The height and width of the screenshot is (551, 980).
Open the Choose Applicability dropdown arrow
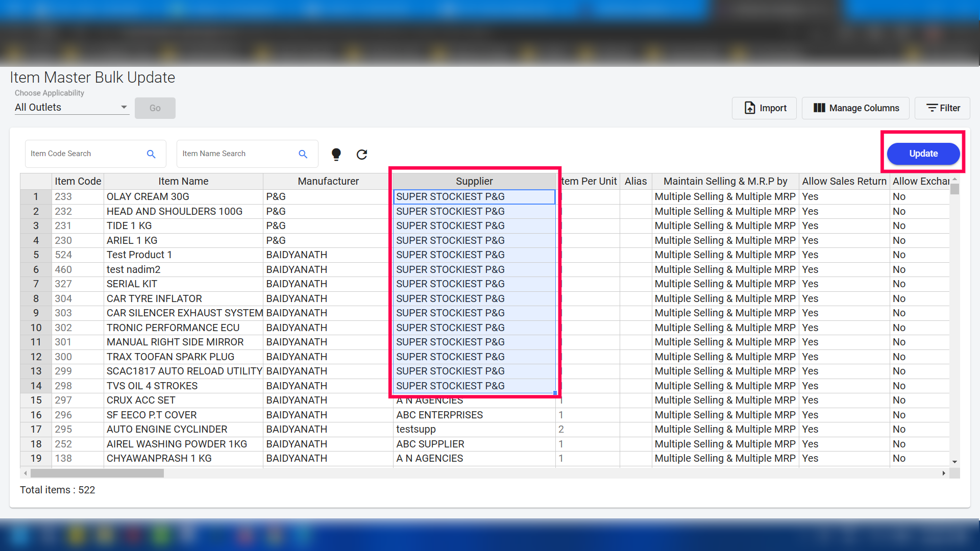tap(124, 107)
